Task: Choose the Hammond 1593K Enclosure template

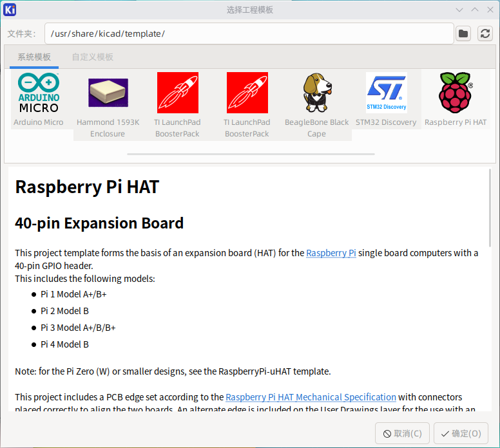Action: click(108, 93)
